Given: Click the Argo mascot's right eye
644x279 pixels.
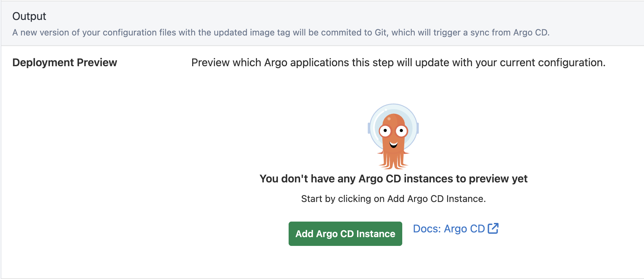Looking at the screenshot, I should (402, 130).
